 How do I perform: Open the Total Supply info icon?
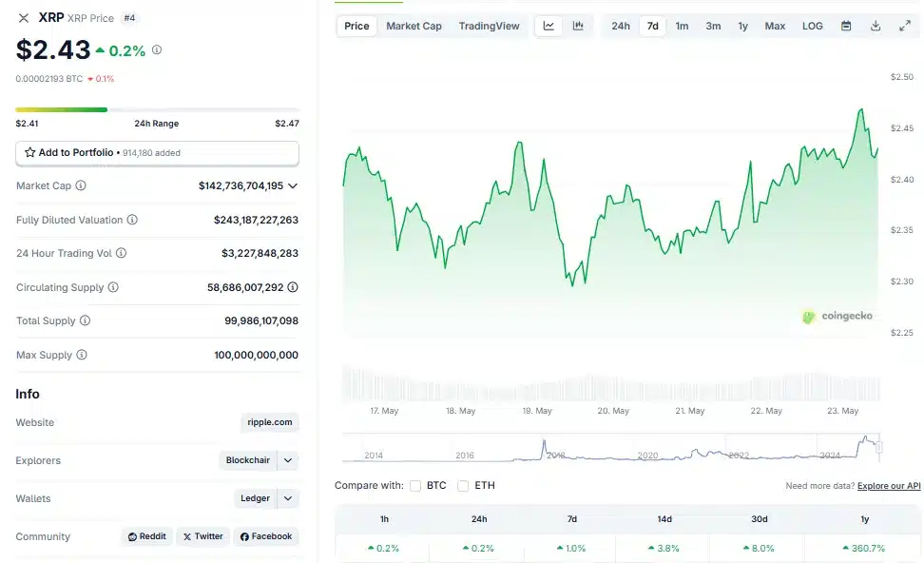pyautogui.click(x=85, y=320)
